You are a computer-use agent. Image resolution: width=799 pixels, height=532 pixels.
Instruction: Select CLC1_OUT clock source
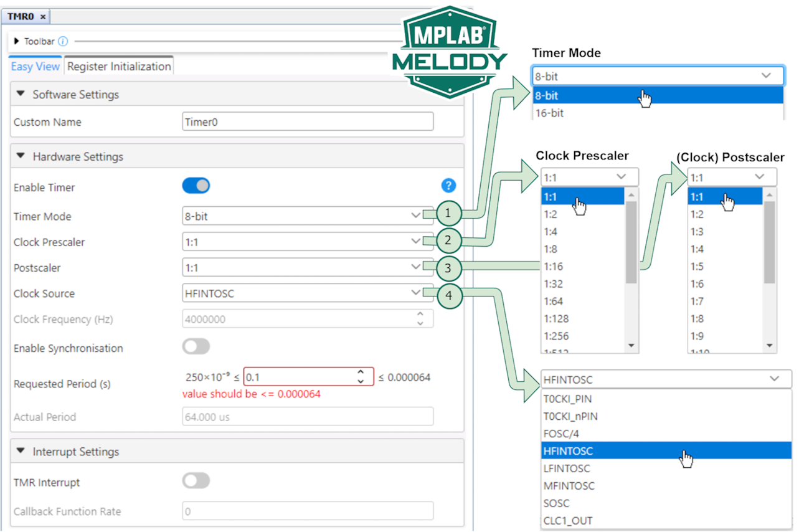pyautogui.click(x=666, y=521)
